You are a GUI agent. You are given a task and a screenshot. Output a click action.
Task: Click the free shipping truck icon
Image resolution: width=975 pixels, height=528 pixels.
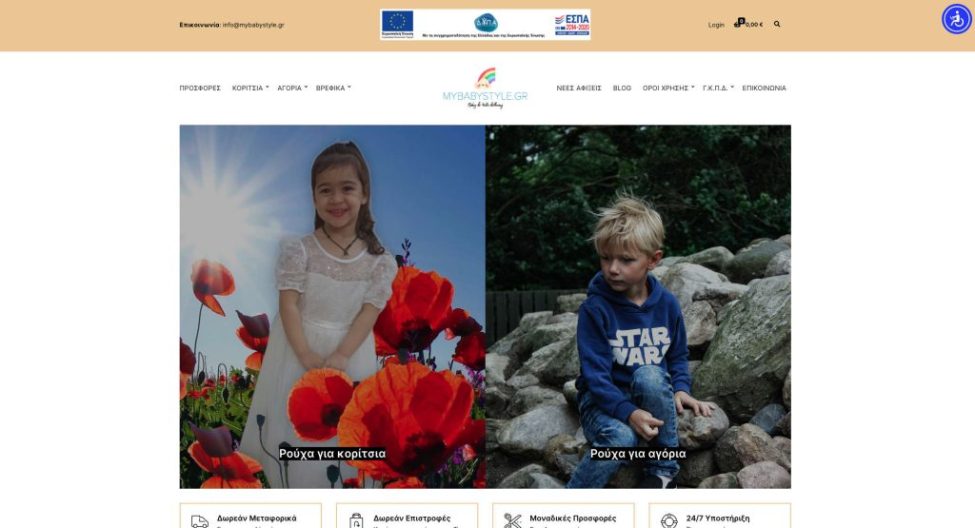[x=200, y=521]
